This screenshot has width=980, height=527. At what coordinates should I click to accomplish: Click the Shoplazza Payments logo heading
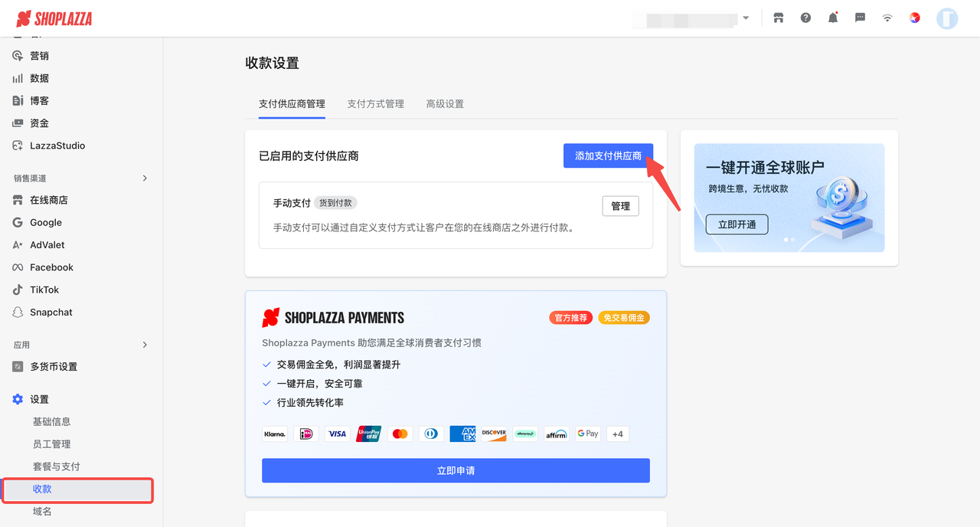[x=333, y=318]
